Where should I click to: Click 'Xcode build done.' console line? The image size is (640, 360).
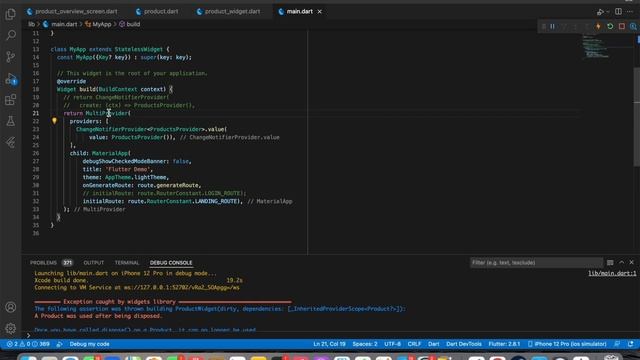[61, 280]
